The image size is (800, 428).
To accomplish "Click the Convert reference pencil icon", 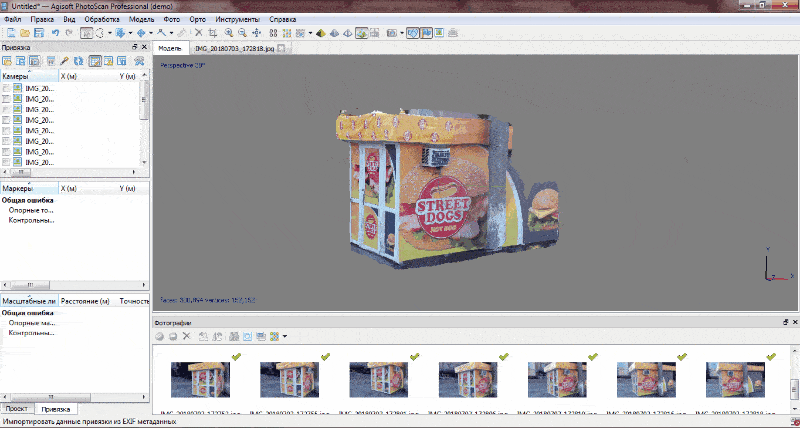I will 64,61.
